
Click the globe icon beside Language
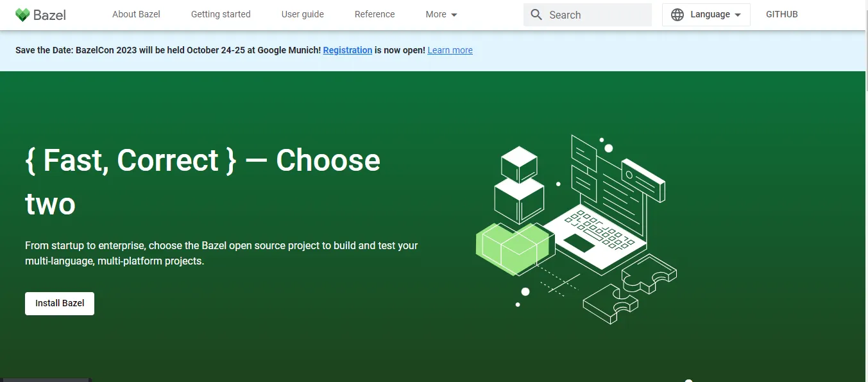pyautogui.click(x=677, y=15)
